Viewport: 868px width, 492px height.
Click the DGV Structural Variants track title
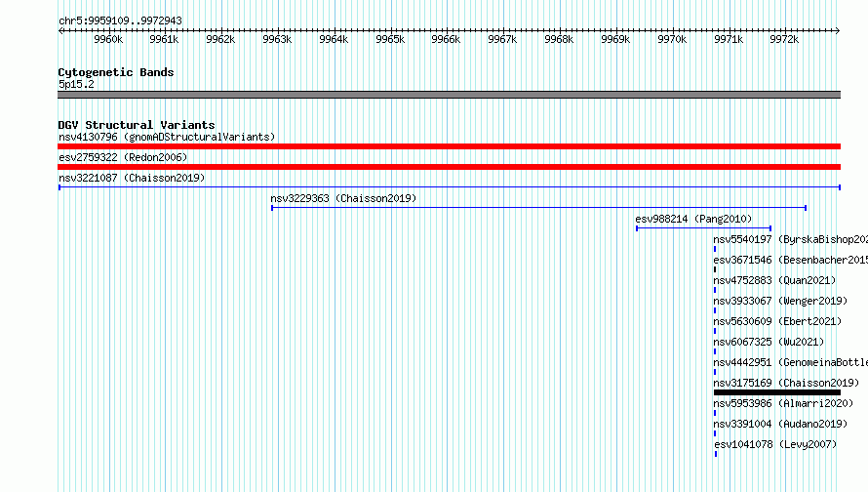137,125
